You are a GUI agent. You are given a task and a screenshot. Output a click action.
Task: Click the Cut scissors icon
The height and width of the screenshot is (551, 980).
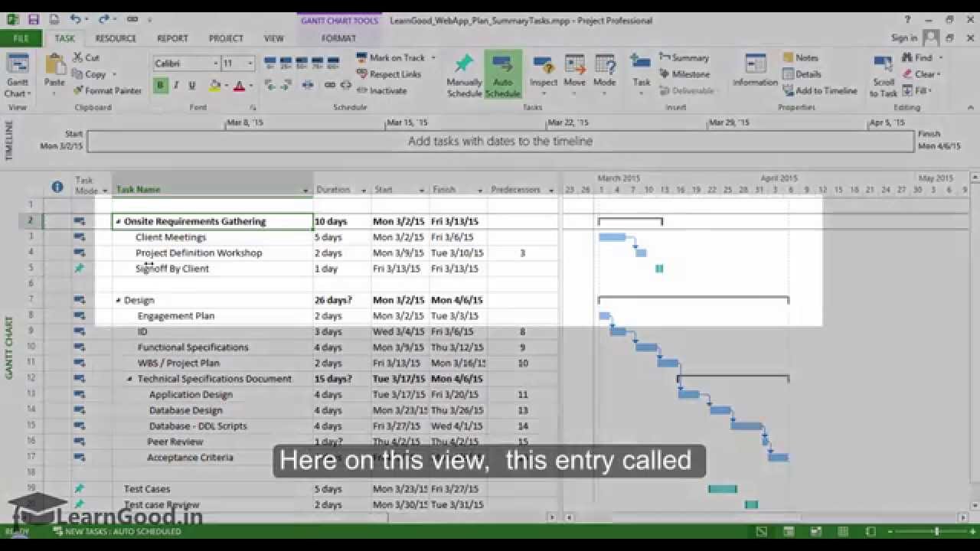point(79,57)
